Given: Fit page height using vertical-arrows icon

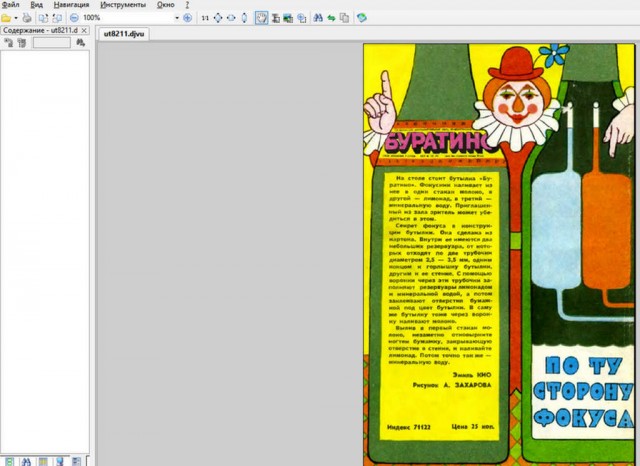Looking at the screenshot, I should [x=244, y=18].
